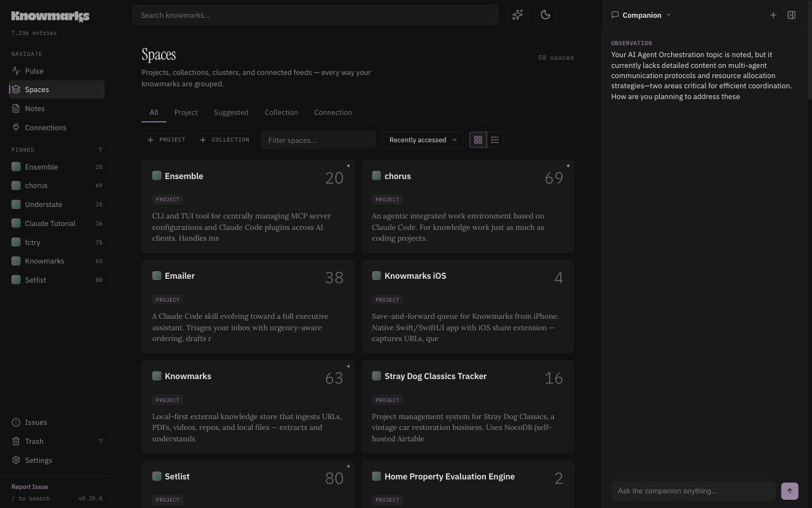Open pinned Knowmarks space in sidebar
Screen dimensions: 812x508
coord(57,261)
